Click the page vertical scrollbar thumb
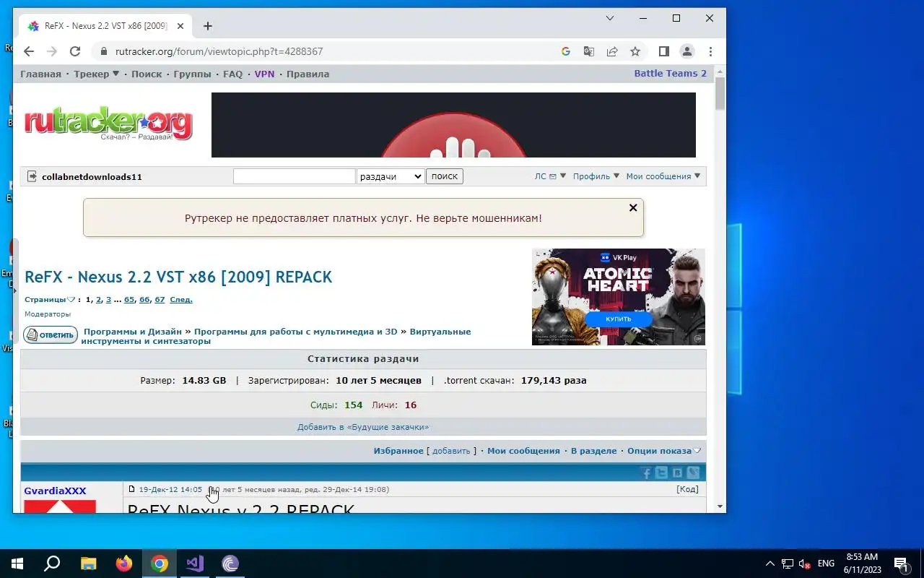The height and width of the screenshot is (578, 924). [720, 94]
